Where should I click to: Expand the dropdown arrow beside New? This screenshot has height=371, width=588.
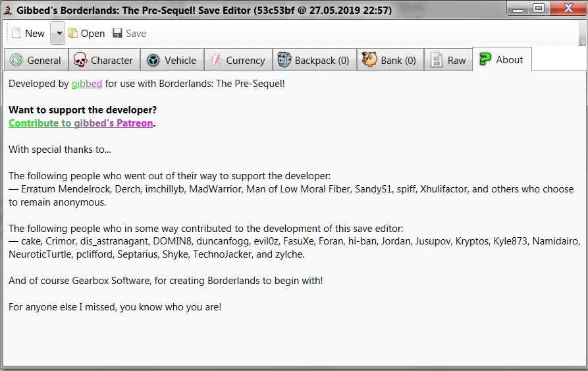click(57, 34)
